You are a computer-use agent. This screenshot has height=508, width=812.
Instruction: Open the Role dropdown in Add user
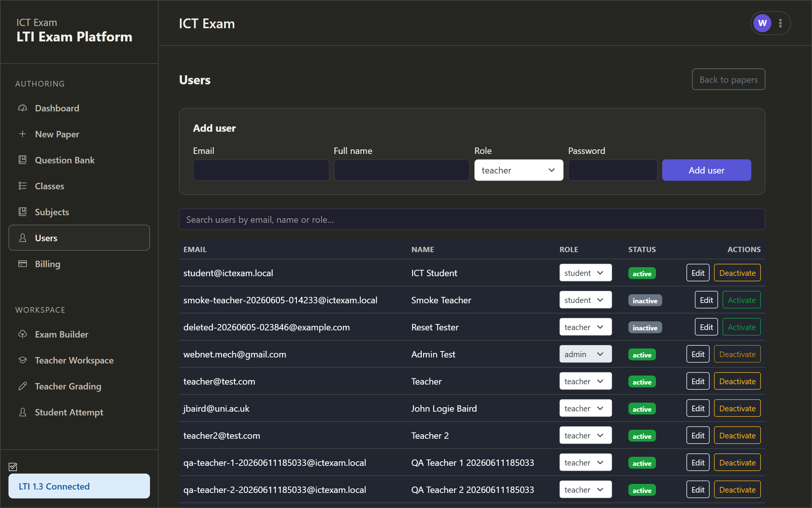[x=518, y=170]
